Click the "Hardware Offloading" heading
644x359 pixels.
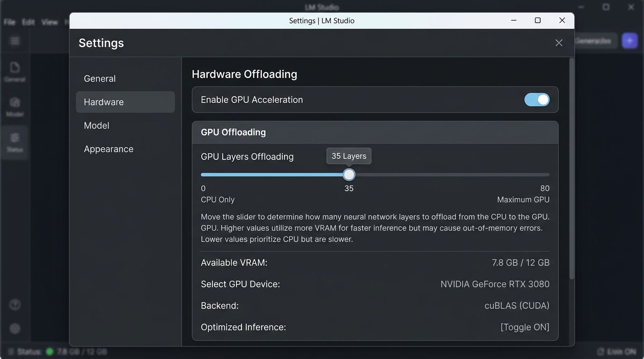tap(244, 74)
